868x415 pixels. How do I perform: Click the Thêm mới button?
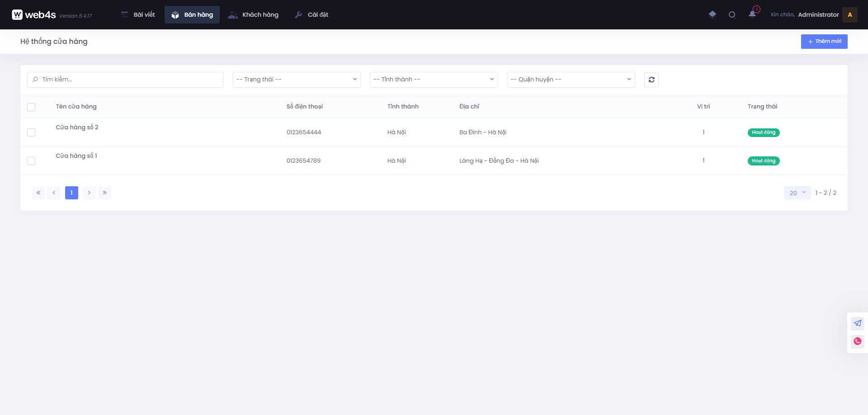(x=824, y=42)
